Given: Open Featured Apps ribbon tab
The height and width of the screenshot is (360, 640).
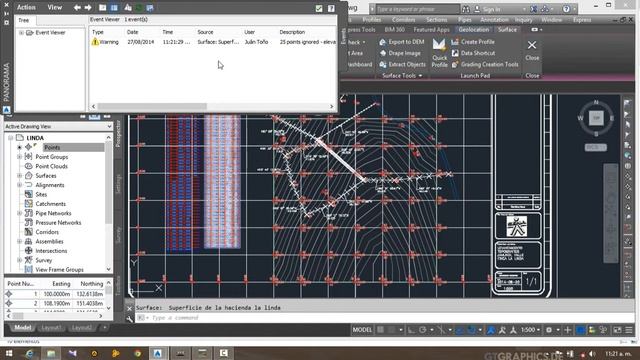Looking at the screenshot, I should pos(431,29).
